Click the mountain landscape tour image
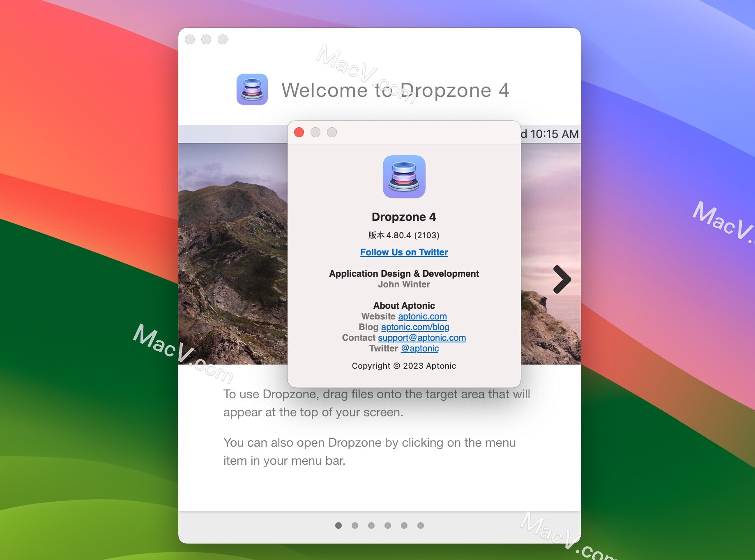This screenshot has width=755, height=560. point(233,254)
